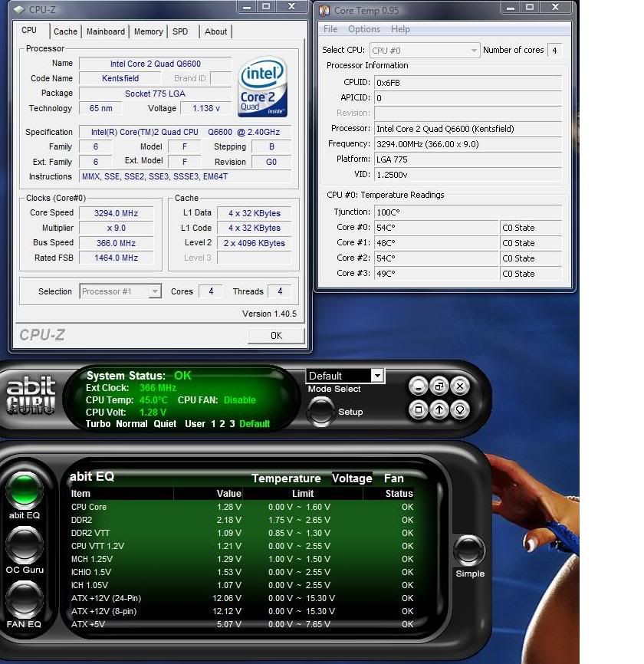Click the VID field showing 1.2500v
The image size is (644, 664).
tap(468, 175)
